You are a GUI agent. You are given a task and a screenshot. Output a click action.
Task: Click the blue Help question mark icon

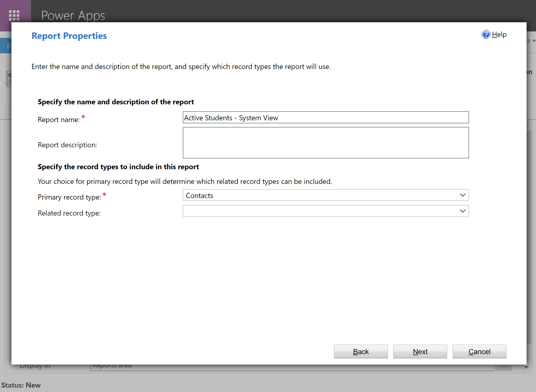pos(486,34)
